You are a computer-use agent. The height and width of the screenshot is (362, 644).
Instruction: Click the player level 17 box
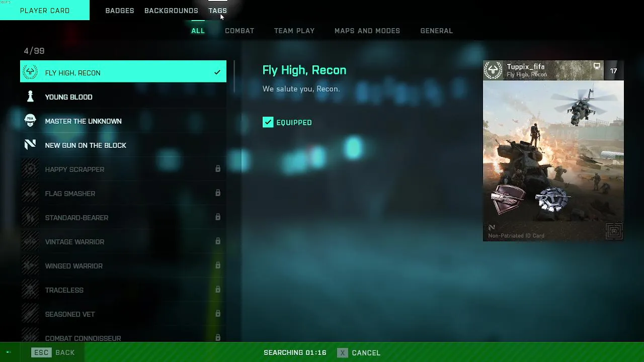click(x=613, y=71)
